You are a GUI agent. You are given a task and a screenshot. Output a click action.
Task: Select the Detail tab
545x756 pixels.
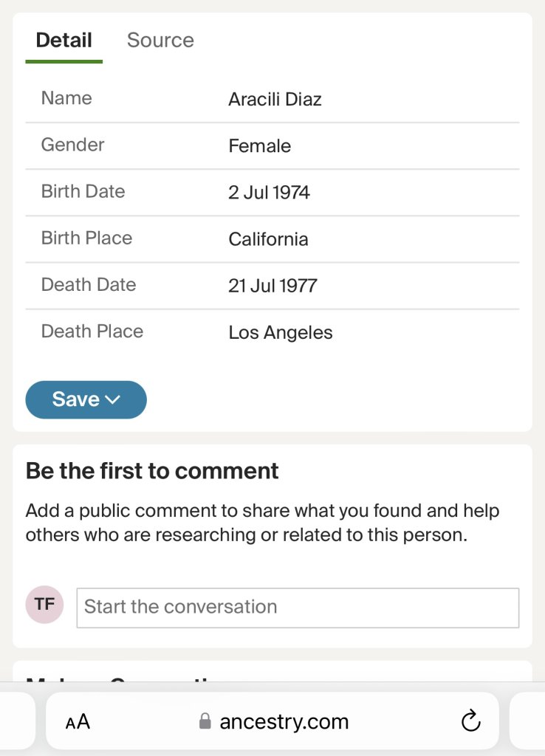(64, 40)
